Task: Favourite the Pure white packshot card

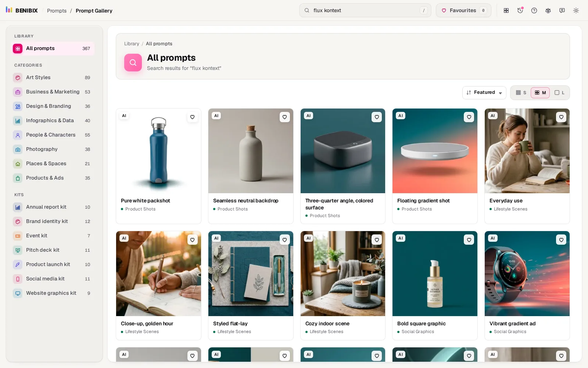Action: coord(192,117)
